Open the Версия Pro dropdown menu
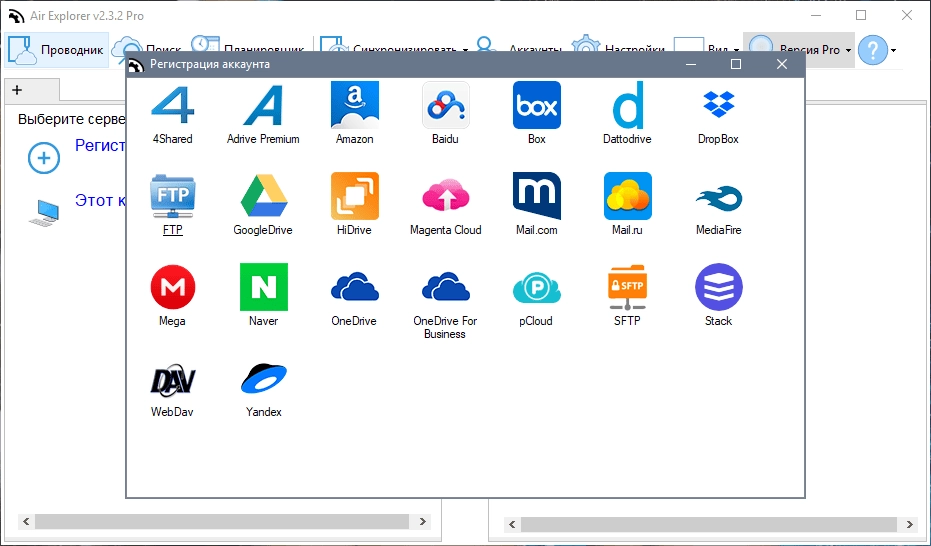The image size is (931, 546). [799, 50]
